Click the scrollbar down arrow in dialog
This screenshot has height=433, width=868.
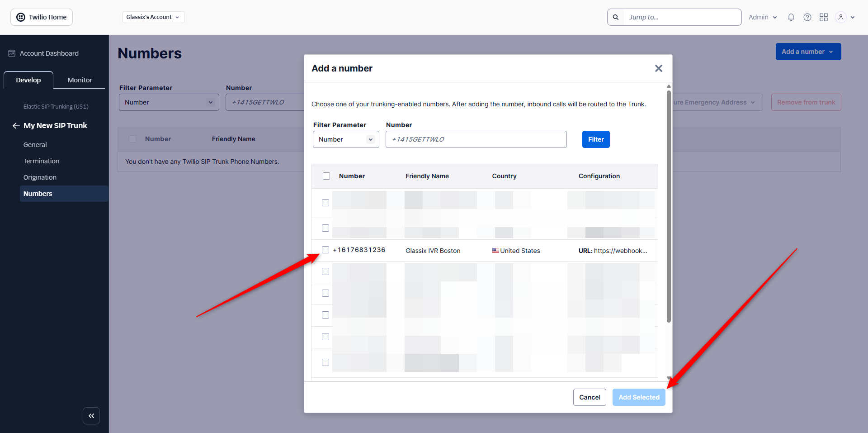[669, 378]
